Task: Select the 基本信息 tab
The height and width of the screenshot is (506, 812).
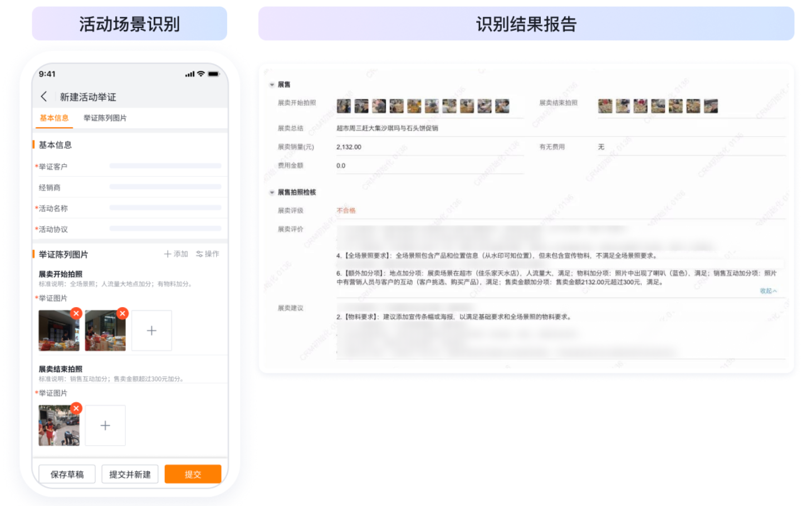Action: coord(54,118)
